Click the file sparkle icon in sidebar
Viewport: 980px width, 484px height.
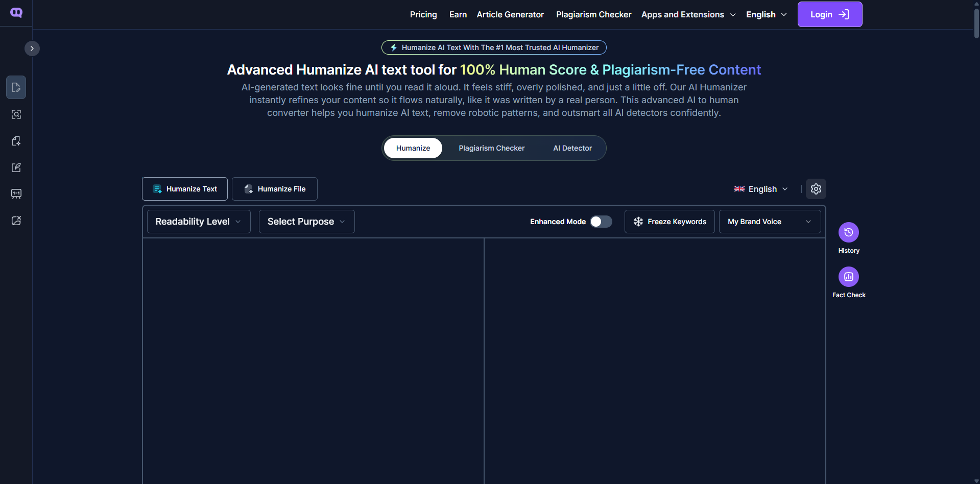[x=16, y=141]
